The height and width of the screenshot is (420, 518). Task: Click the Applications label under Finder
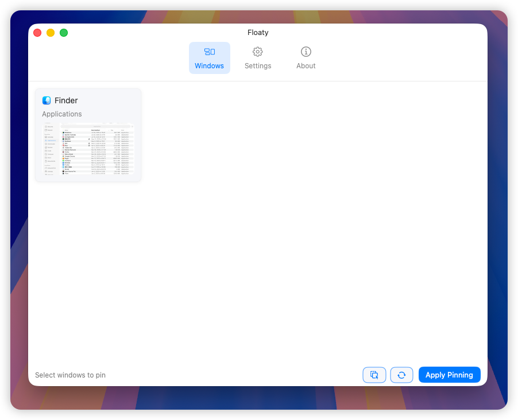[x=61, y=114]
